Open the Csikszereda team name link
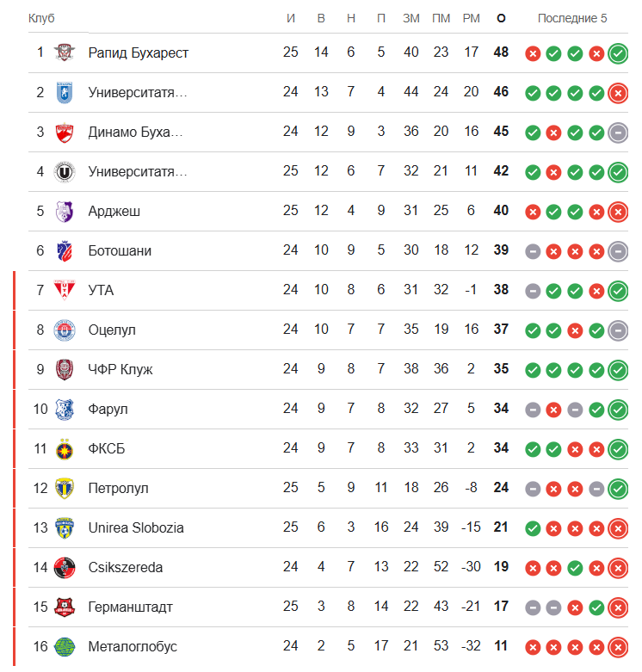642x672 pixels. 125,567
